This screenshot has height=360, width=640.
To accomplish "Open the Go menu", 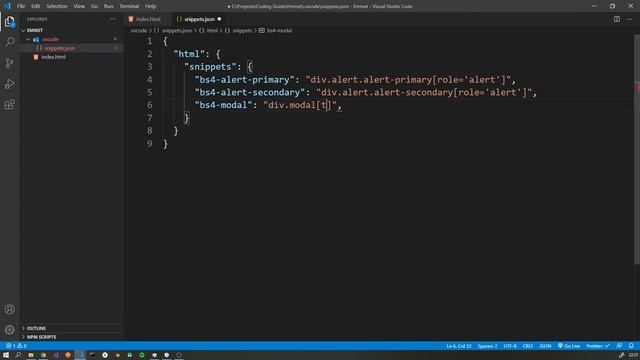I will (x=94, y=6).
